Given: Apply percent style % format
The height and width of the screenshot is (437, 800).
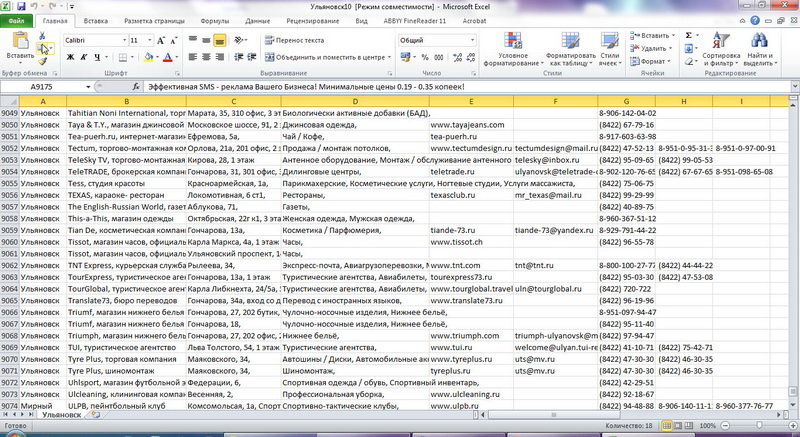Looking at the screenshot, I should click(425, 57).
